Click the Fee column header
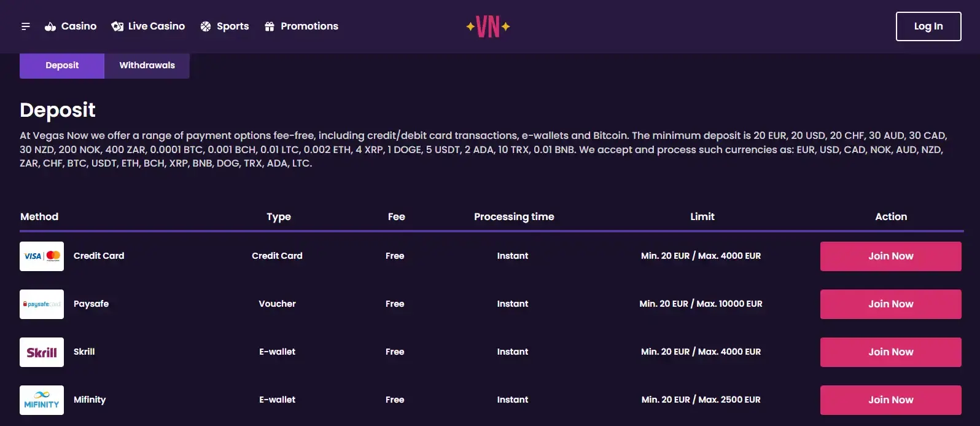 (x=397, y=216)
